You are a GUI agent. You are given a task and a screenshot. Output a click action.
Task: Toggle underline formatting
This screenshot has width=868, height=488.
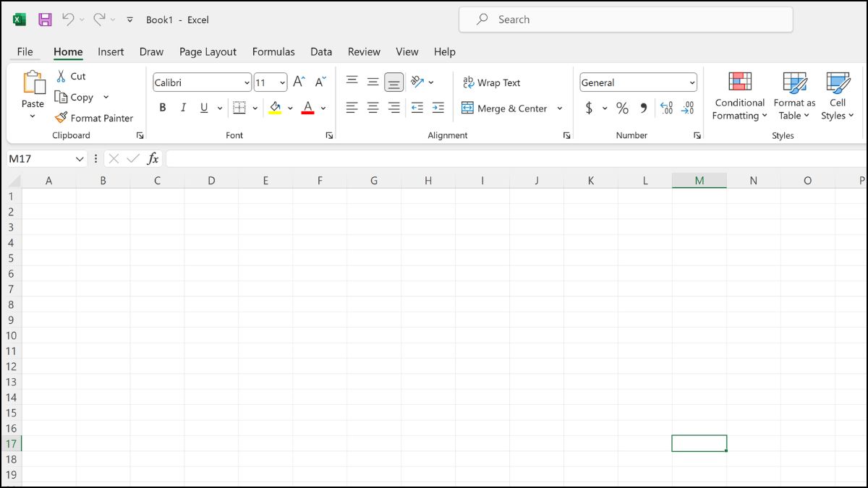203,108
